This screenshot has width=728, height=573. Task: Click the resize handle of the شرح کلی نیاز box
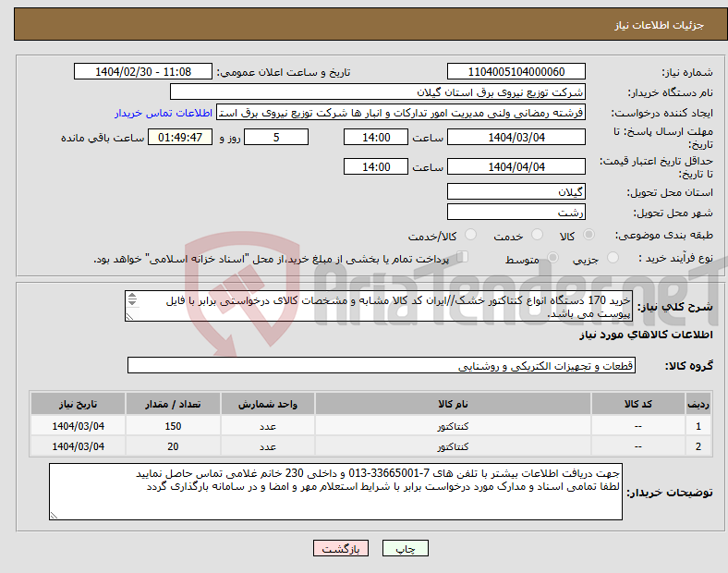(129, 317)
